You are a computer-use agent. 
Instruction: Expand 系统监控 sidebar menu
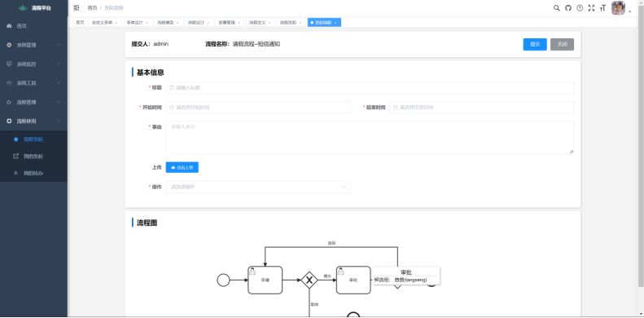point(33,64)
